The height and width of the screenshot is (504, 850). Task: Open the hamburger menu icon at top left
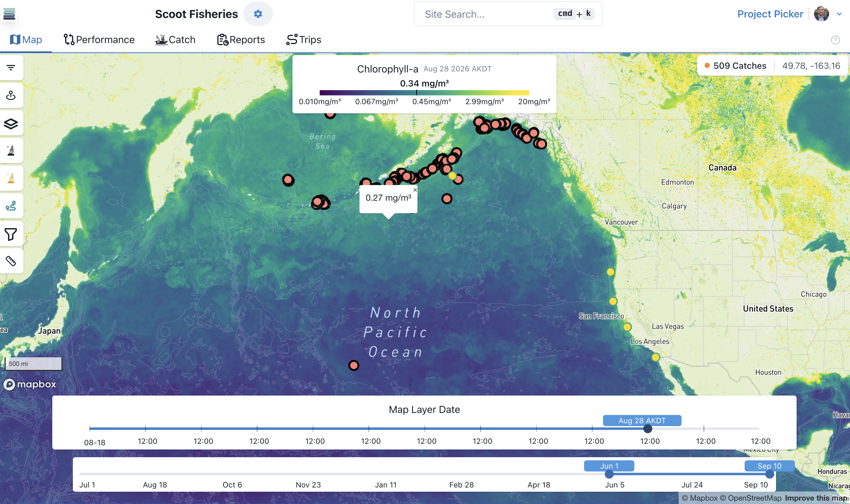(x=9, y=14)
